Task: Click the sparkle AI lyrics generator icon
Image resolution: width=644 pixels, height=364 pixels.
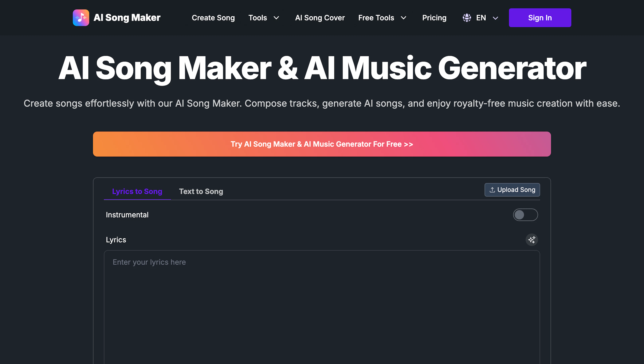Action: tap(532, 240)
